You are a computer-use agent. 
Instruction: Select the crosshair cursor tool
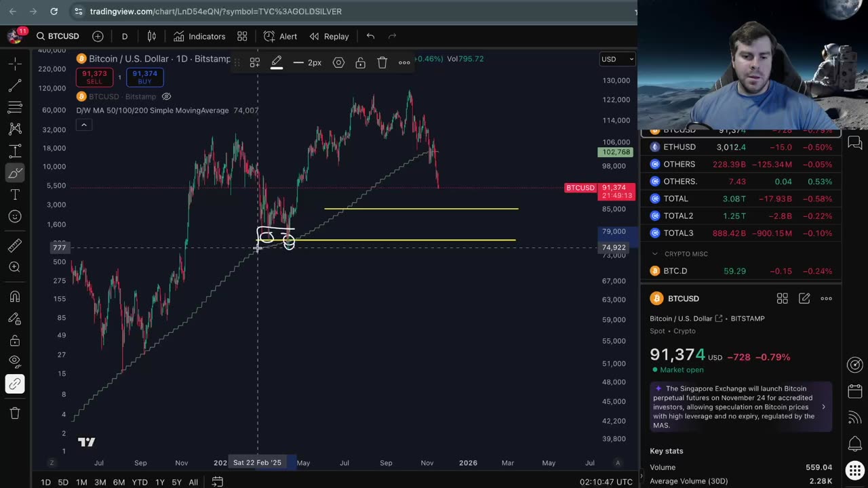click(14, 64)
